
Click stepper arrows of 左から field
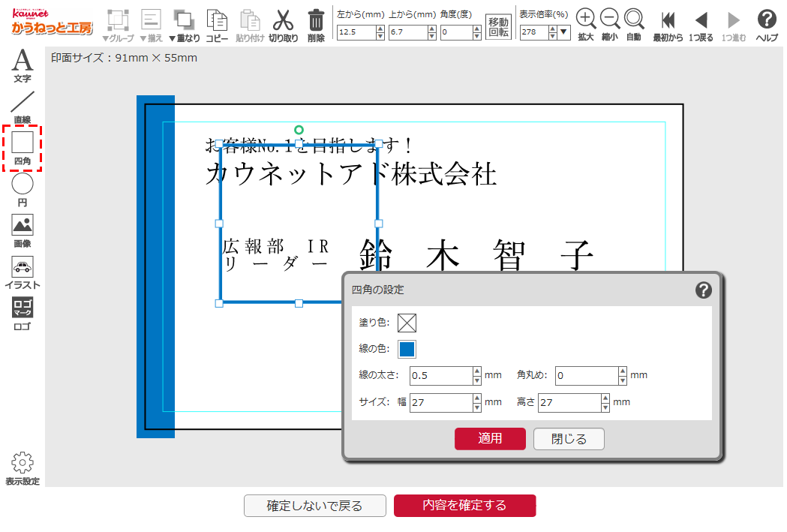click(x=380, y=32)
